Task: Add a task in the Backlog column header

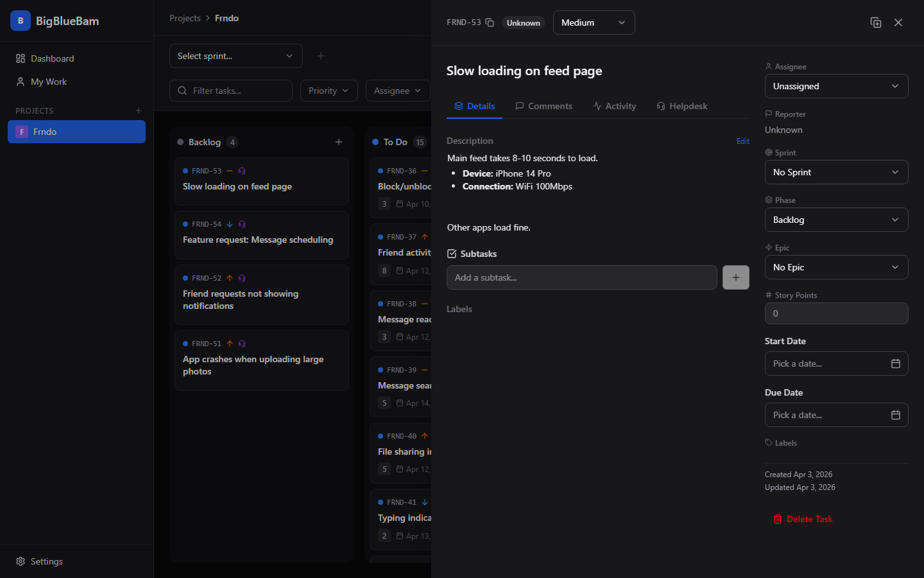Action: (x=339, y=142)
